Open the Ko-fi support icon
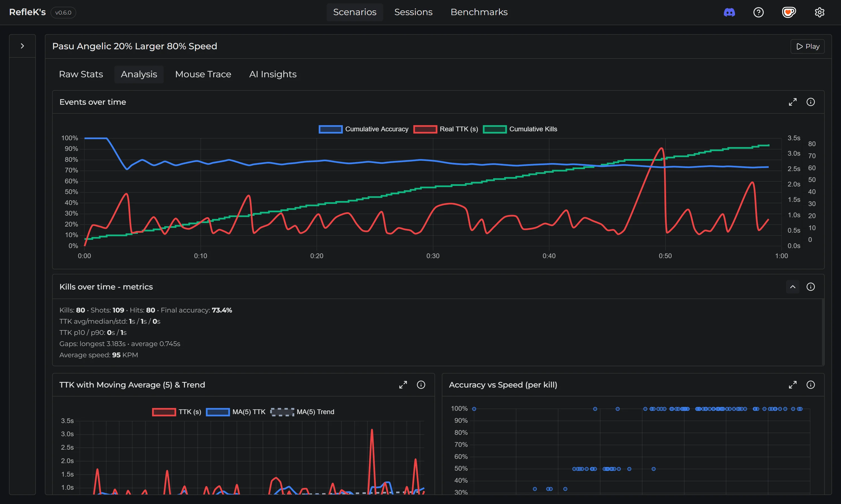 click(x=789, y=13)
